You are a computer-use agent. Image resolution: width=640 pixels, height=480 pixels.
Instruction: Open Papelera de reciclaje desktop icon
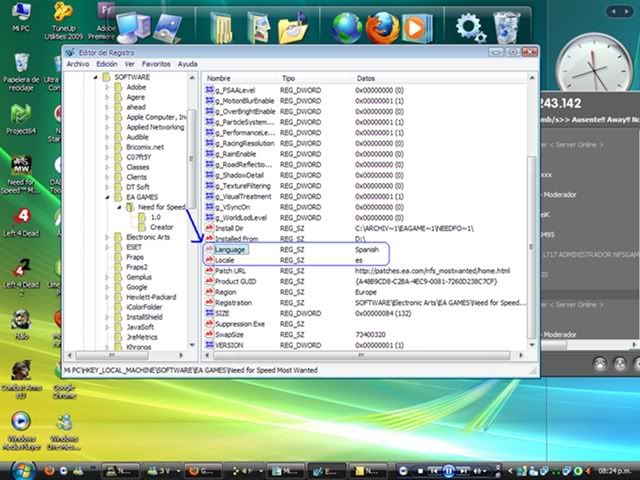coord(21,71)
